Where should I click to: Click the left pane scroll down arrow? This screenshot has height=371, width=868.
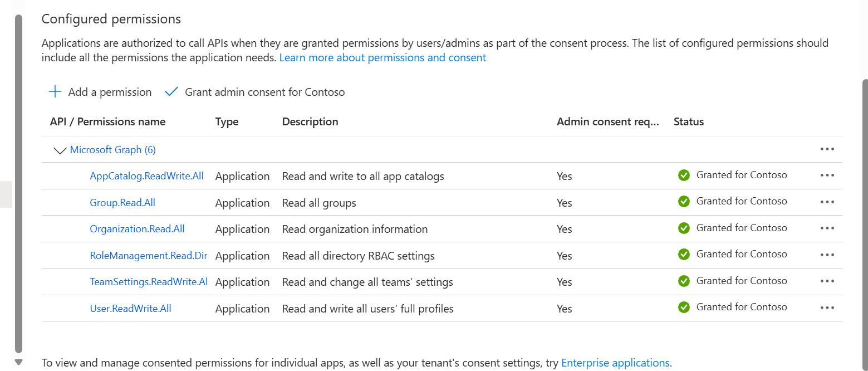click(x=18, y=362)
